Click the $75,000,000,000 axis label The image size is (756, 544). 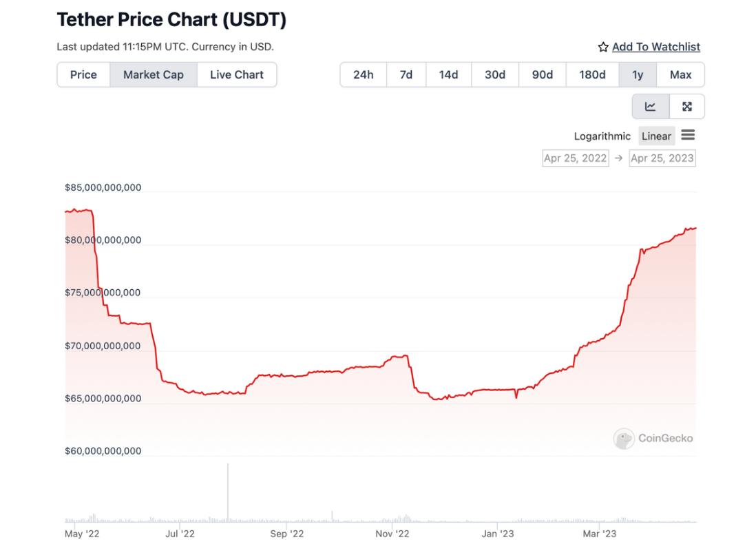[x=103, y=293]
